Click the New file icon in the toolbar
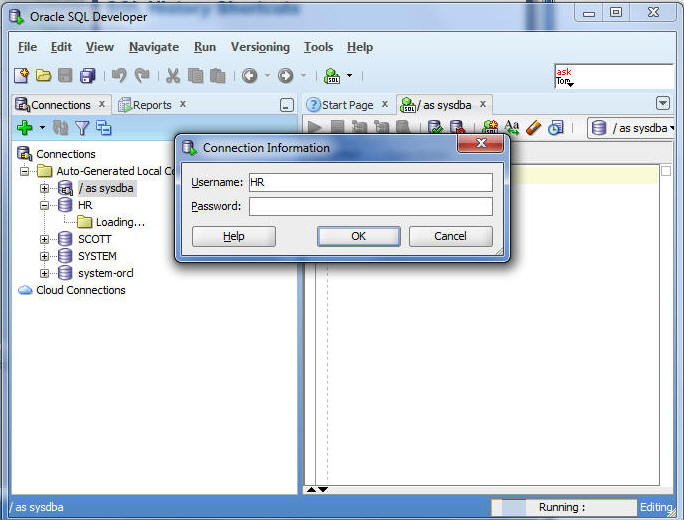The height and width of the screenshot is (520, 684). (21, 76)
